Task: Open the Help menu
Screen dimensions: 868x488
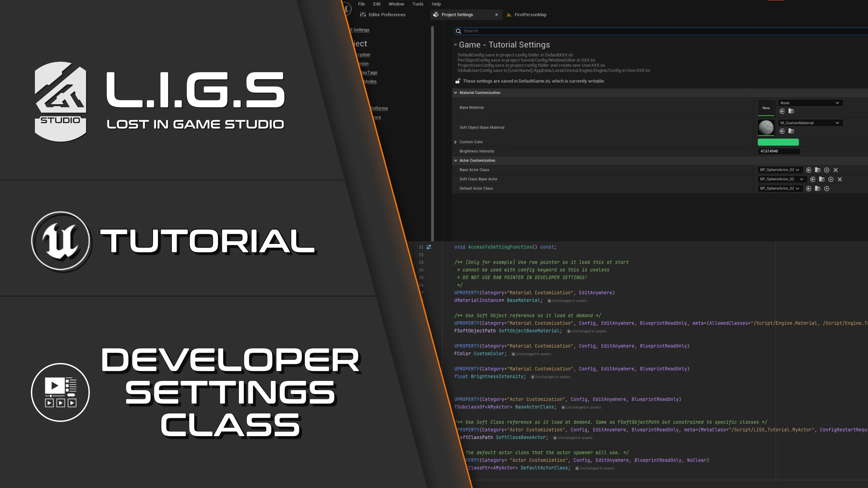Action: (x=436, y=4)
